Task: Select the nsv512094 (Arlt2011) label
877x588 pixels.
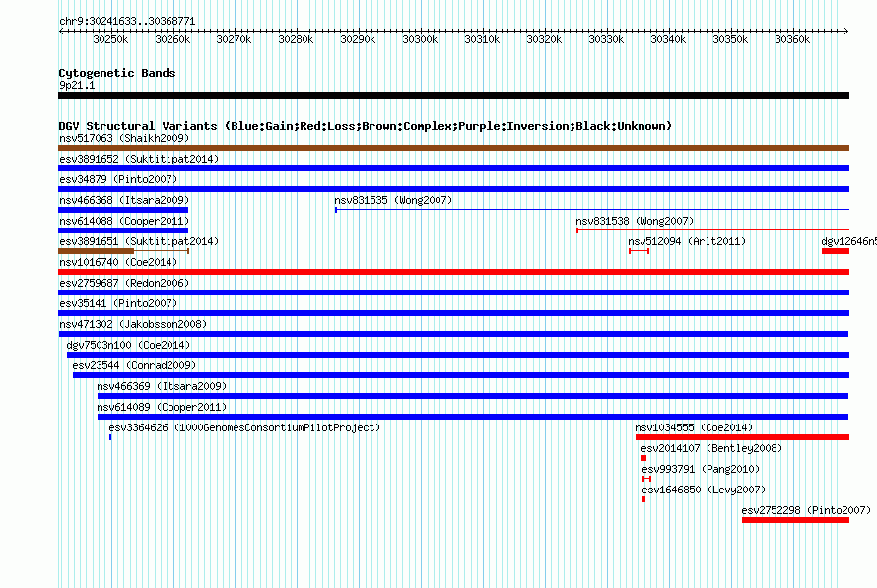Action: (687, 241)
